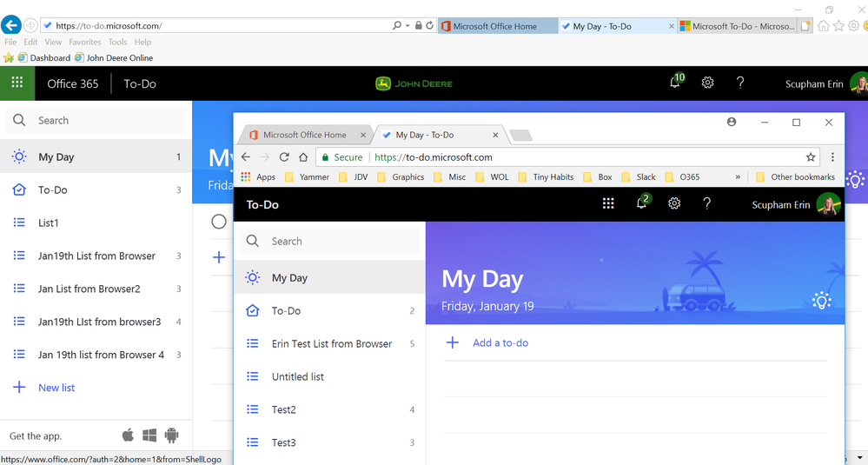868x465 pixels.
Task: Open Dashboard favorite in IE favorites bar
Action: pos(44,57)
